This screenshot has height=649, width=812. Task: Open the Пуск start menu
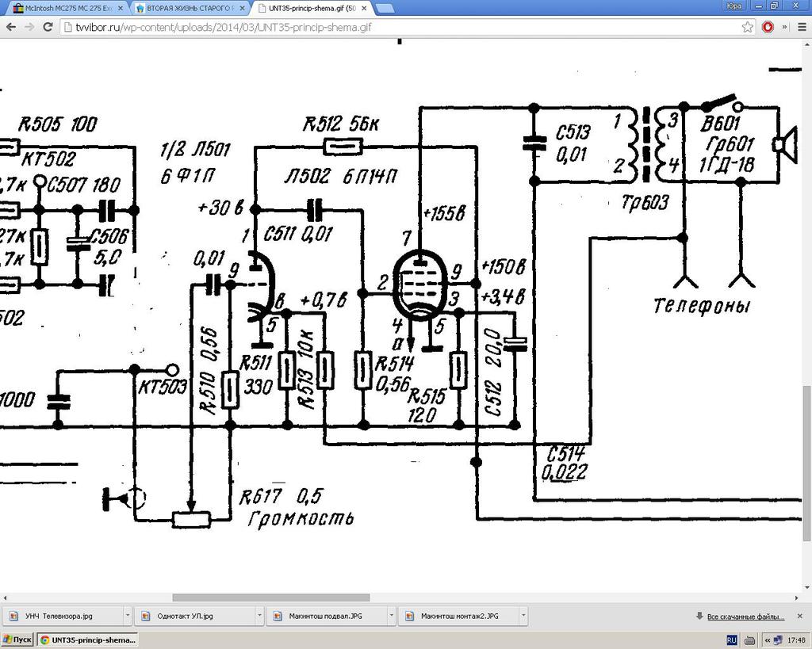point(17,640)
